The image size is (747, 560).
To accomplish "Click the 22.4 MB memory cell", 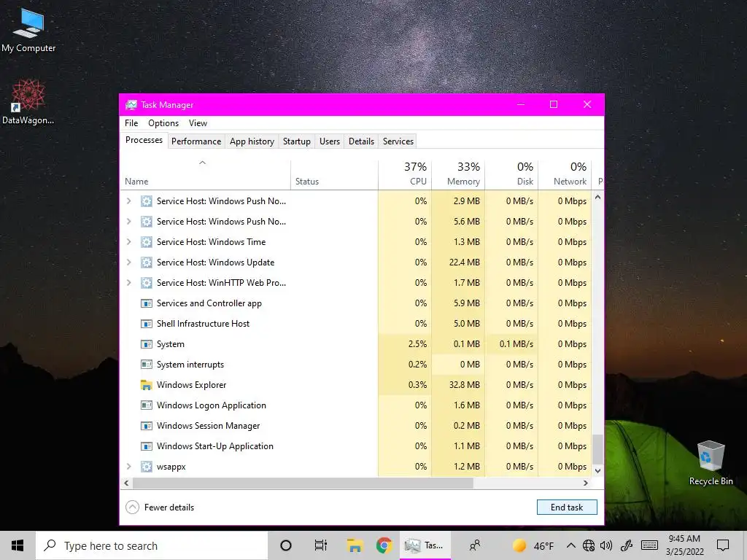I will (x=458, y=262).
